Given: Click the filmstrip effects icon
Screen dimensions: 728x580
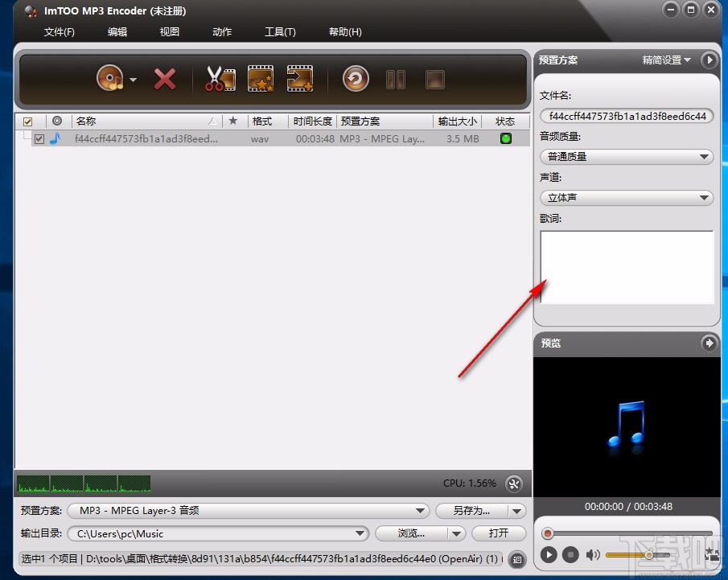Looking at the screenshot, I should pos(260,79).
